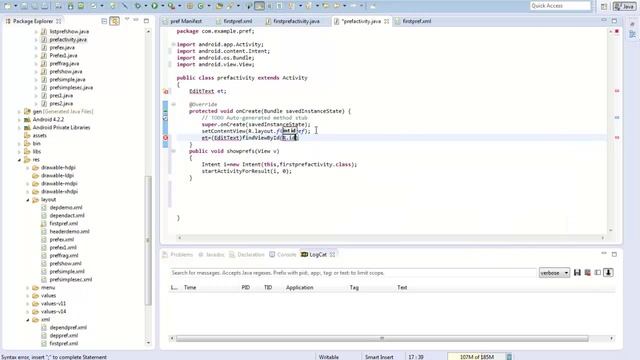Click the New wizard icon in main toolbar
Viewport: 640px width, 360px height.
point(7,6)
